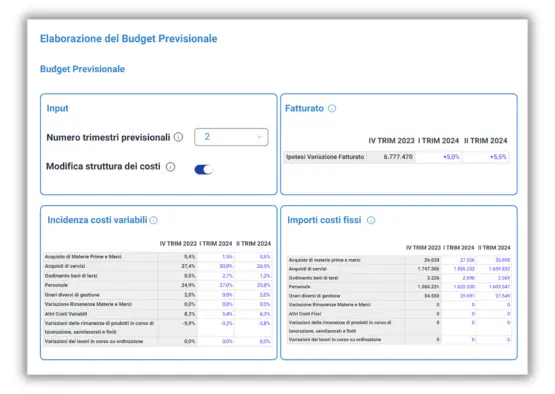Open the Numero trimestri previsionali dropdown
The width and height of the screenshot is (555, 394).
(x=231, y=137)
